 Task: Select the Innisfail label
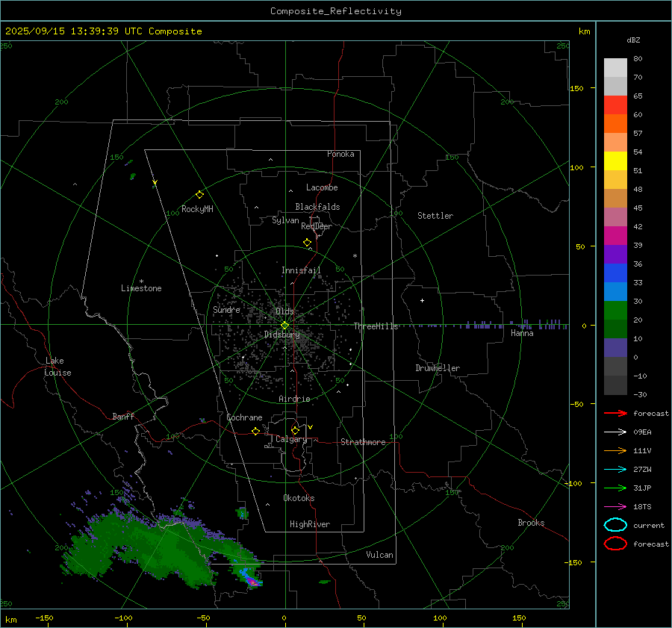pos(301,270)
